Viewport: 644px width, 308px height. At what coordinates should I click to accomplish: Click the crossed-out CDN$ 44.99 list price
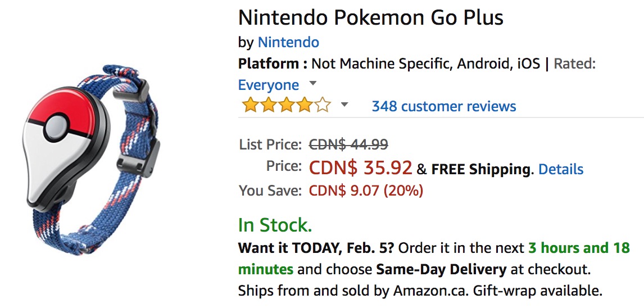pos(348,144)
